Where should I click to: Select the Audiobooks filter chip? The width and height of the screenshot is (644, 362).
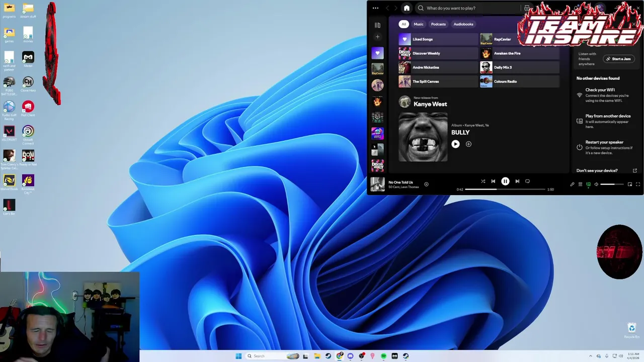463,24
